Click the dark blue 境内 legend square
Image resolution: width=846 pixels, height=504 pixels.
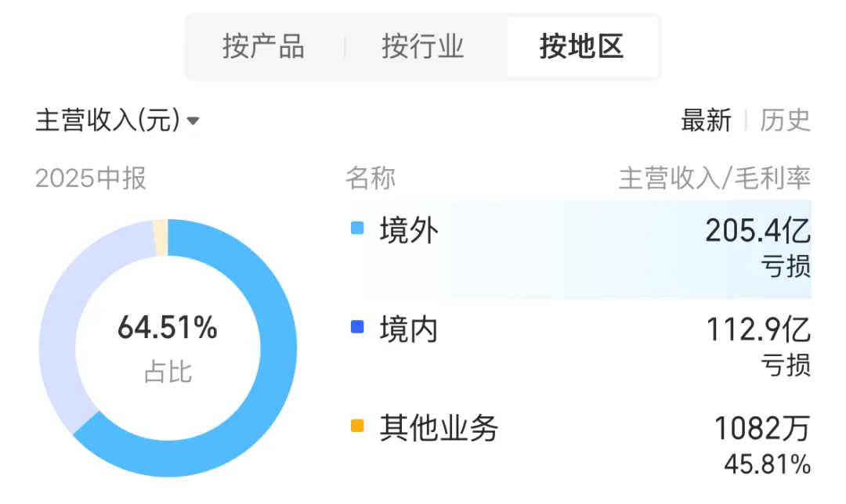click(x=358, y=328)
